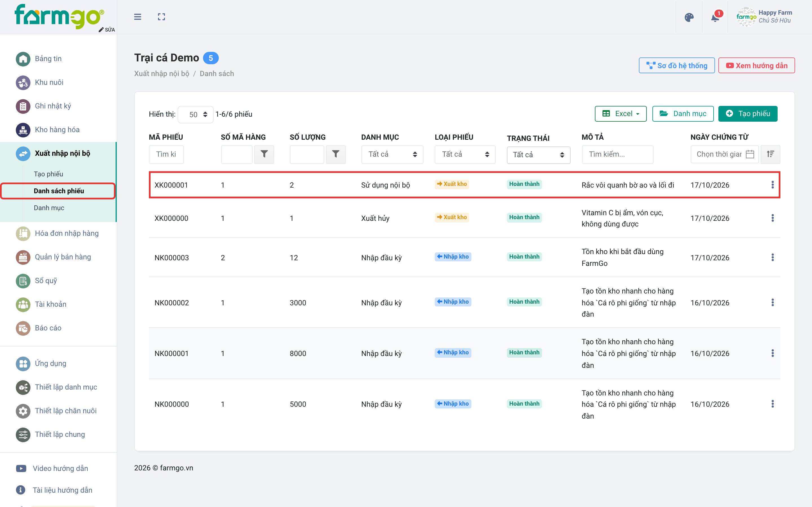Image resolution: width=812 pixels, height=507 pixels.
Task: Expand the Danh mục filter dropdown
Action: pyautogui.click(x=392, y=154)
